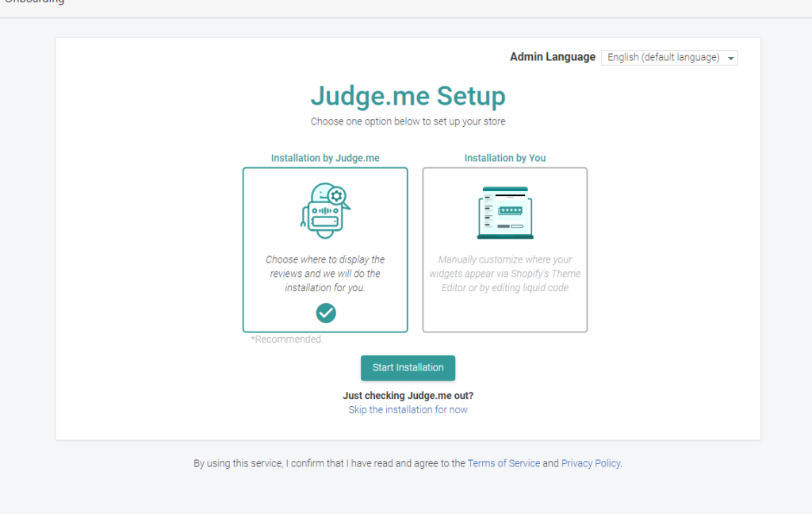Select the 'we will do the installation' description
This screenshot has width=812, height=514.
325,274
